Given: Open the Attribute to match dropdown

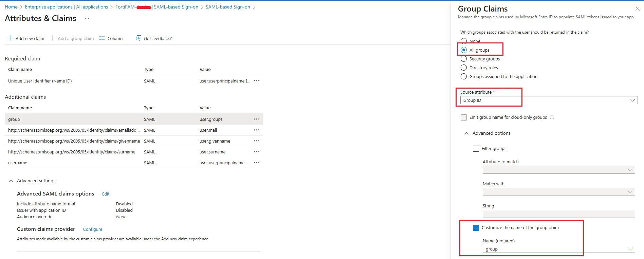Looking at the screenshot, I should (559, 170).
